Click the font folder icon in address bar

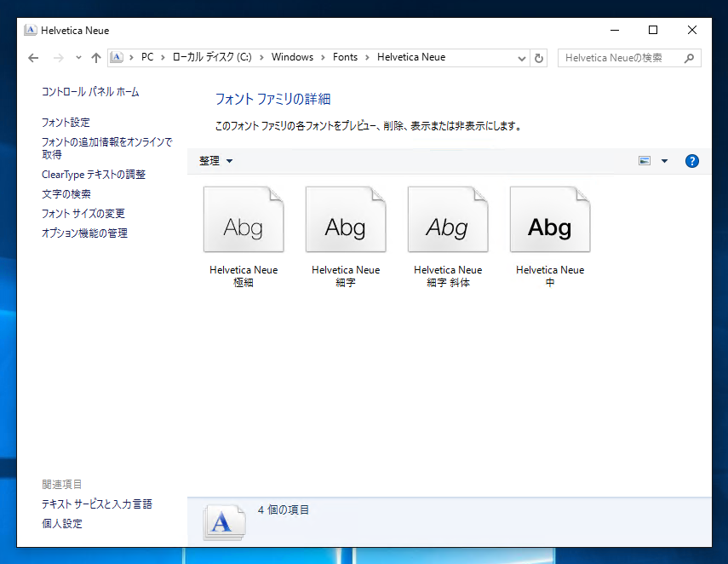117,57
